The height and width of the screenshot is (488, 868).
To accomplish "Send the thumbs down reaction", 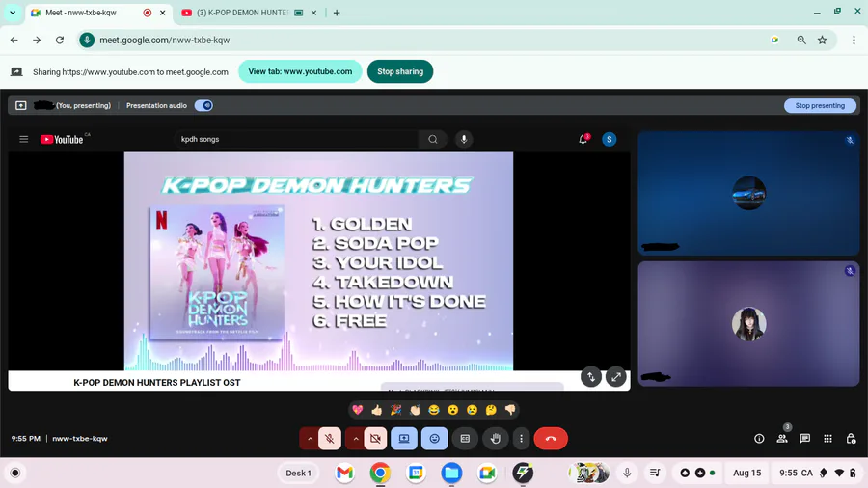I will [510, 410].
